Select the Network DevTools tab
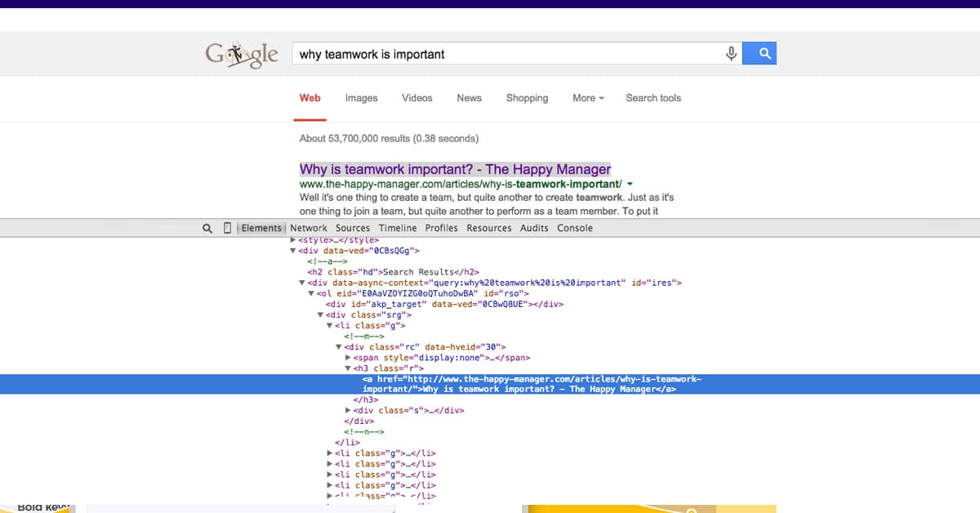 [309, 228]
